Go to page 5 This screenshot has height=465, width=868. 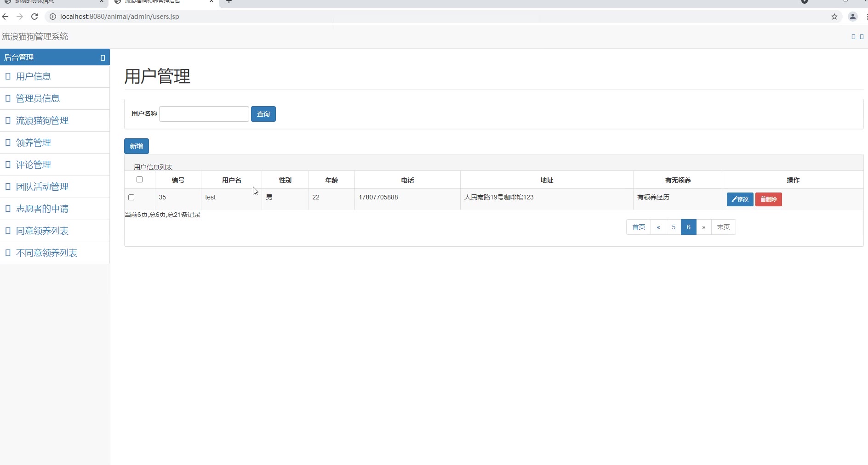click(x=674, y=227)
